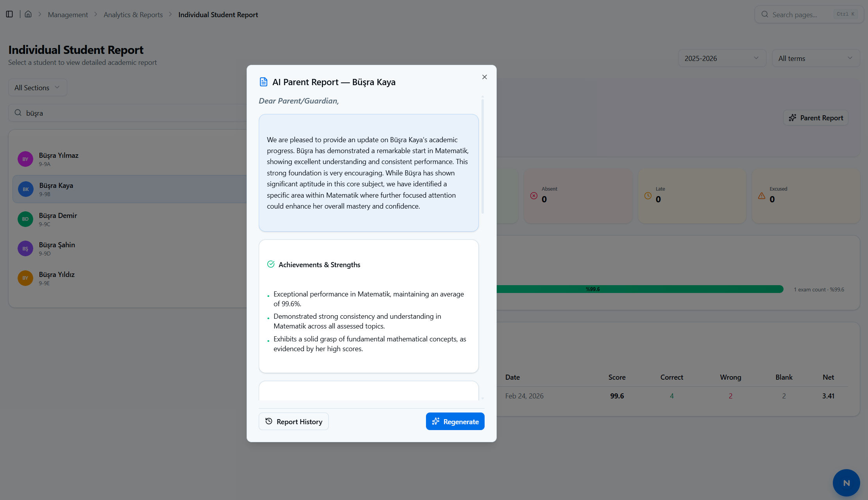Click the sparkle icon on Regenerate
This screenshot has width=868, height=500.
point(436,421)
